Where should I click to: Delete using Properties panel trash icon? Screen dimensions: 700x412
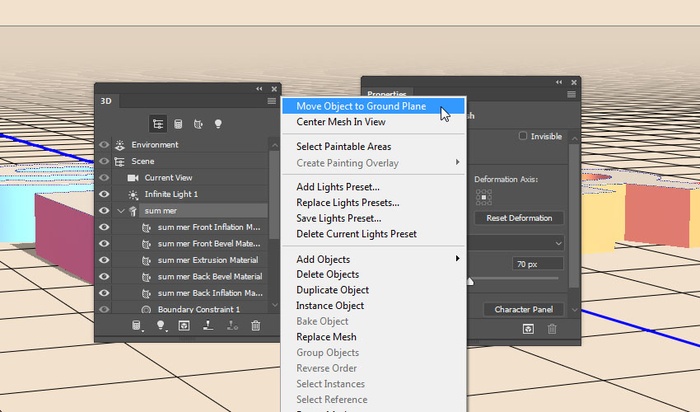(552, 328)
